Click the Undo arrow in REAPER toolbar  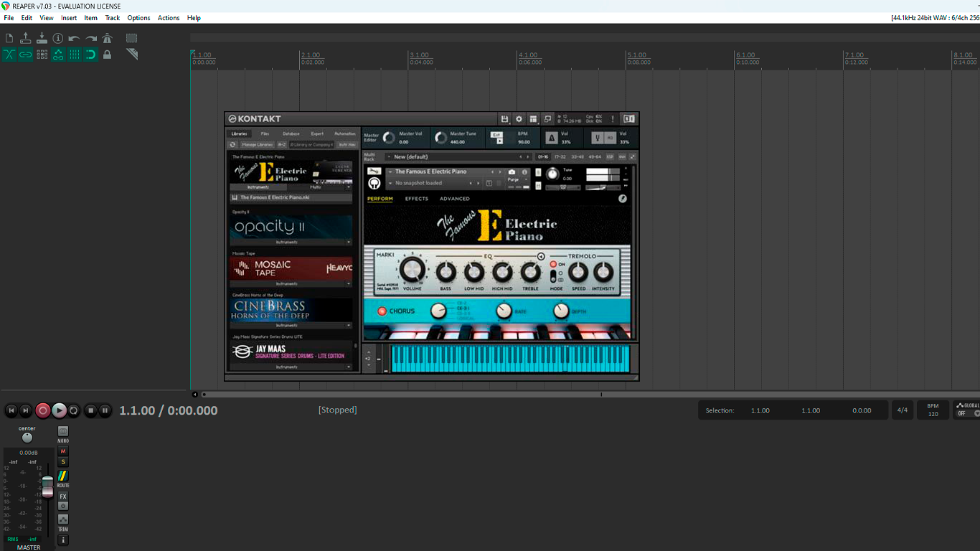(x=74, y=38)
